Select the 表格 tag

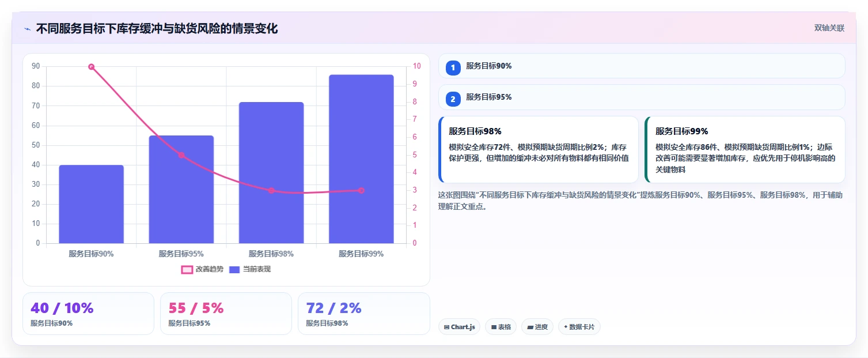pos(501,327)
